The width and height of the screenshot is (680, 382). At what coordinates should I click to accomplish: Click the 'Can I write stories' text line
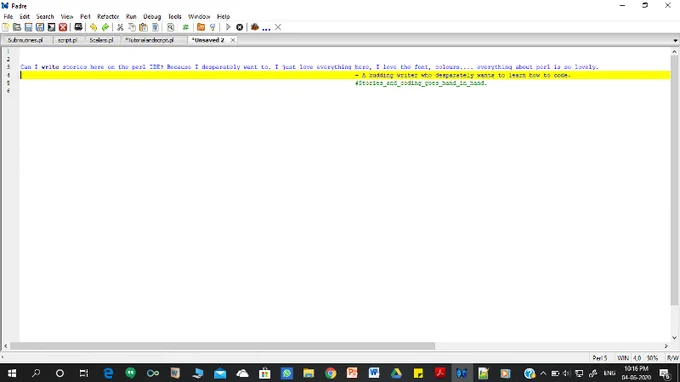309,67
